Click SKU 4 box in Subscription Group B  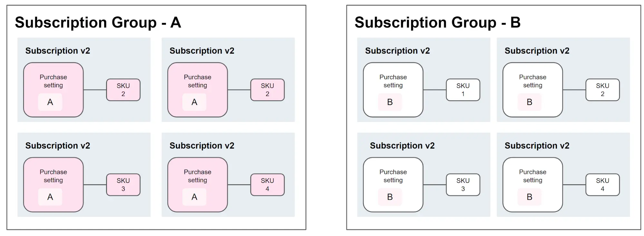pos(602,185)
